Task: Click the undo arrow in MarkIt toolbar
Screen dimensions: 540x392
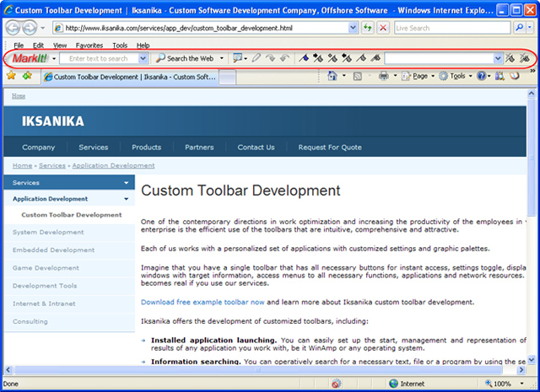Action: click(284, 58)
